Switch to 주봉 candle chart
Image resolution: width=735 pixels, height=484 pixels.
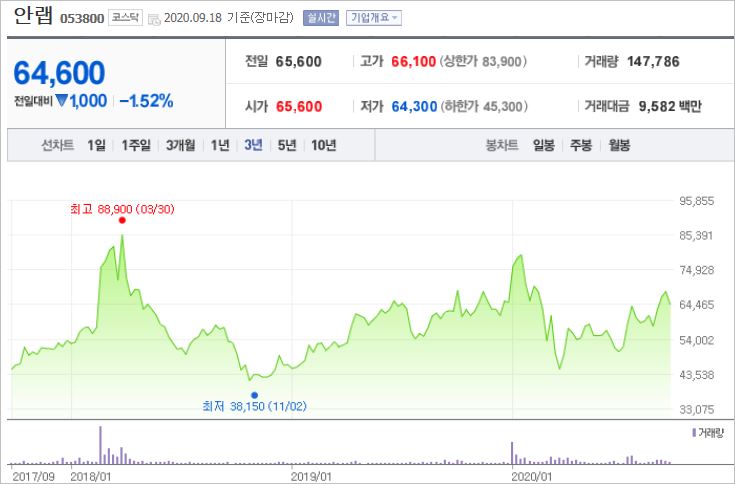pyautogui.click(x=581, y=145)
